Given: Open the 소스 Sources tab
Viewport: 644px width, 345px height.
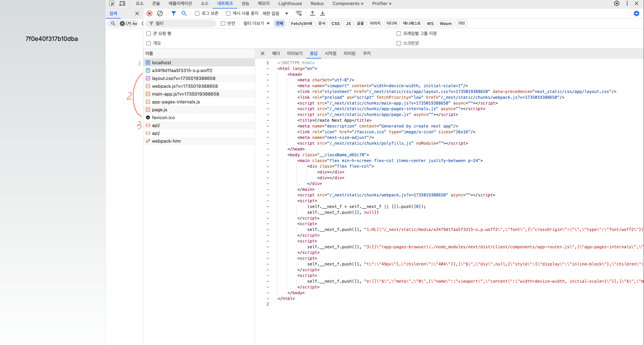Looking at the screenshot, I should click(x=205, y=3).
